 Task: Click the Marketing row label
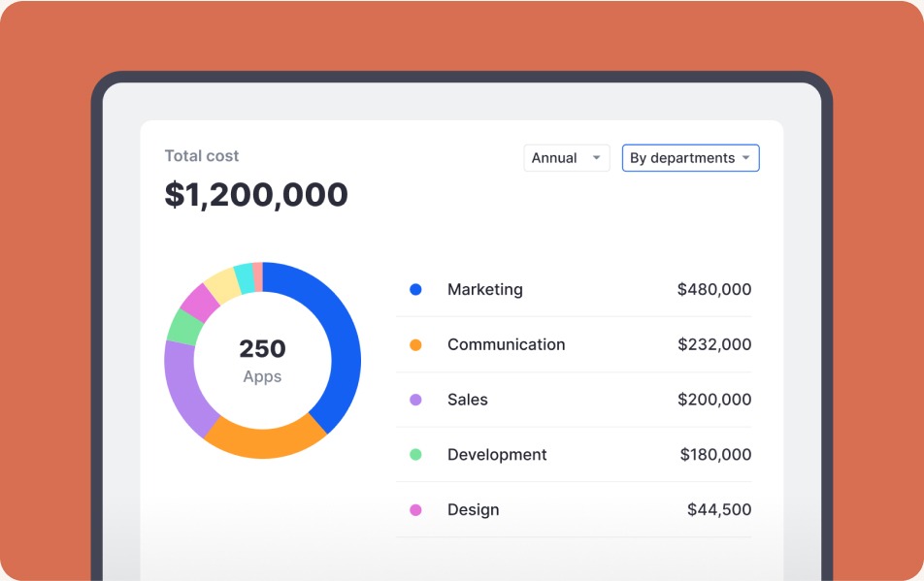485,290
